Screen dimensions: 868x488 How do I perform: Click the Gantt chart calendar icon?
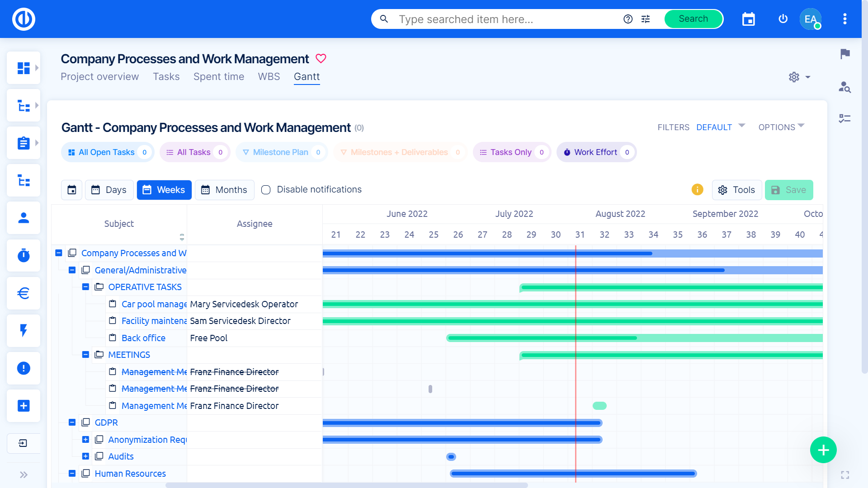coord(72,189)
